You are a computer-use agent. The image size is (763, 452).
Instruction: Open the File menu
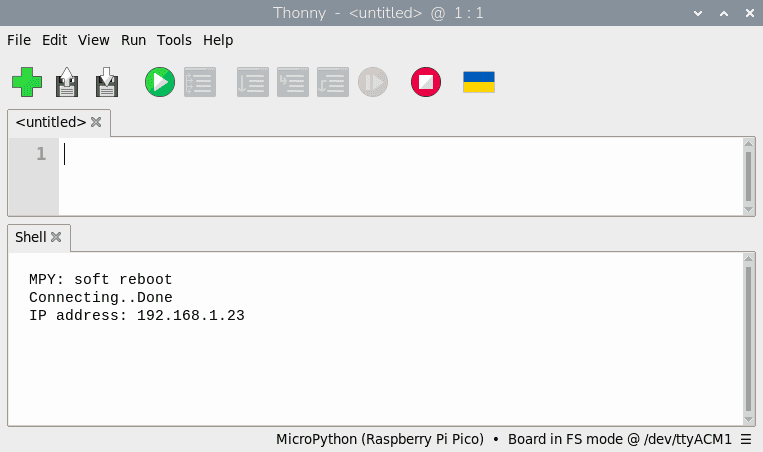coord(19,40)
